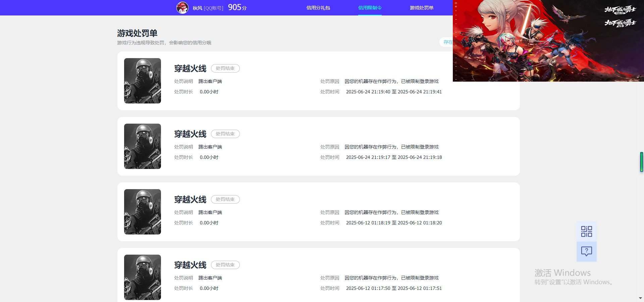Click time range 2025-06-24 21:19:17 至 21:19:18
The height and width of the screenshot is (302, 644).
[394, 157]
